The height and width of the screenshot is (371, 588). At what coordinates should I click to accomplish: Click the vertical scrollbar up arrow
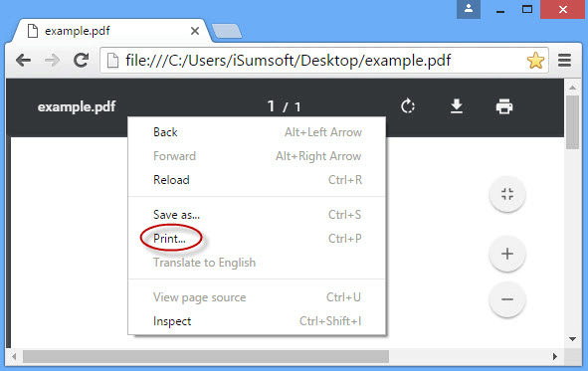point(572,88)
